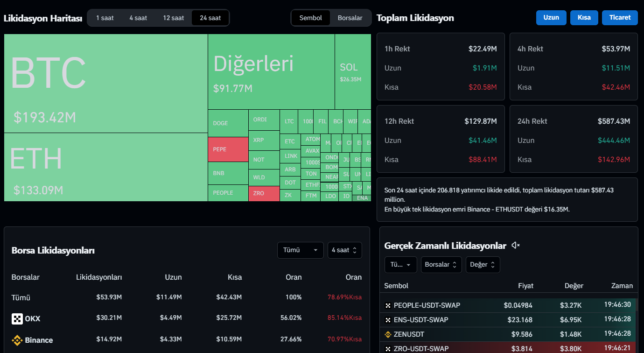Select the NOT tile in heatmap
The width and height of the screenshot is (644, 353).
coord(264,160)
